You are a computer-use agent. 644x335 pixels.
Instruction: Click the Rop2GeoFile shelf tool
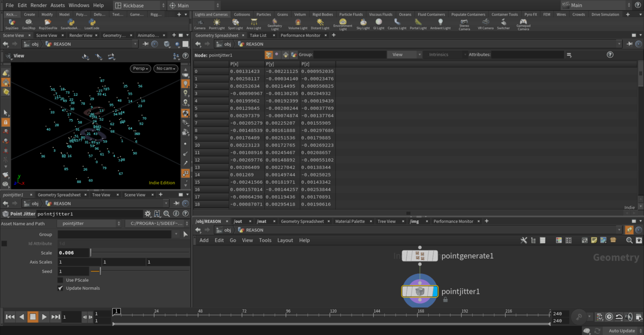48,24
